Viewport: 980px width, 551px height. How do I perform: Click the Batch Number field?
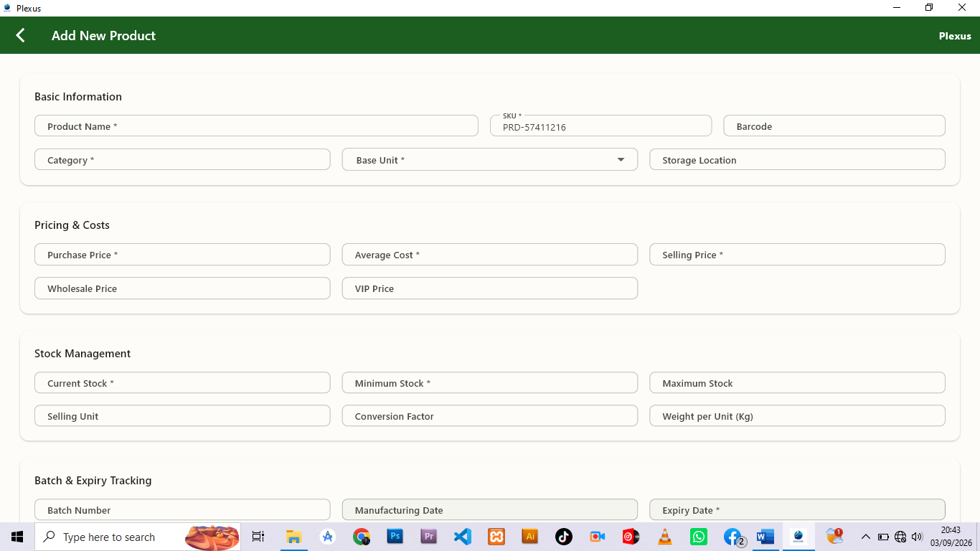(182, 509)
